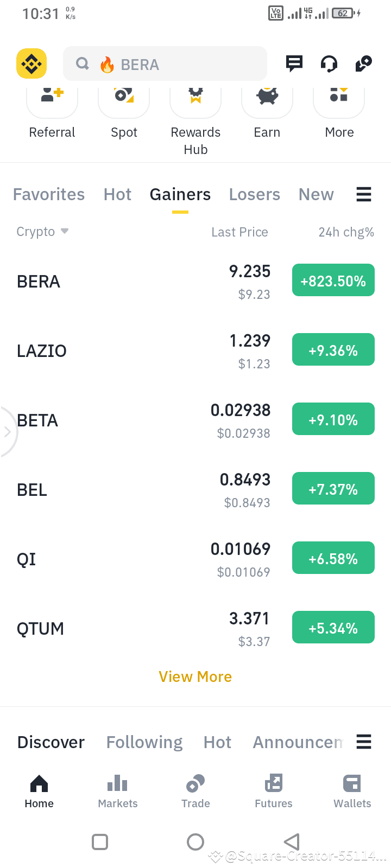Open the Wallets bottom tab
This screenshot has width=391, height=868.
[x=352, y=792]
